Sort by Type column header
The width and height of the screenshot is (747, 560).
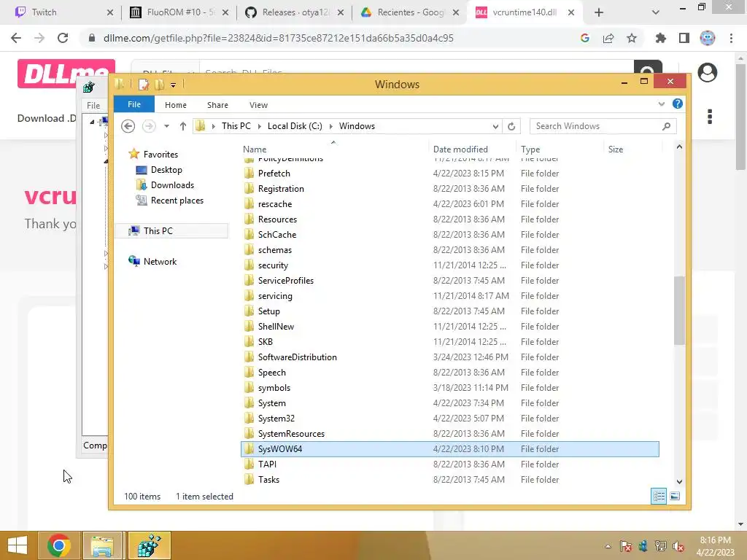tap(560, 149)
